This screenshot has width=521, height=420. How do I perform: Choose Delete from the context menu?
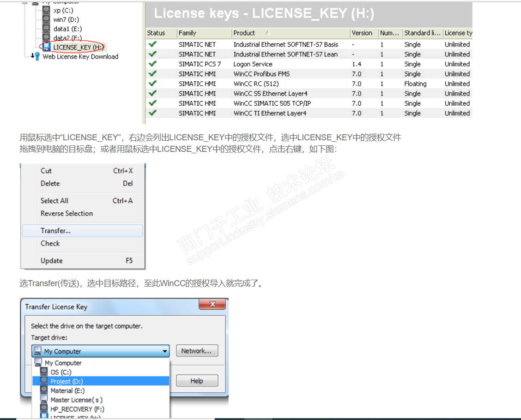(83, 183)
